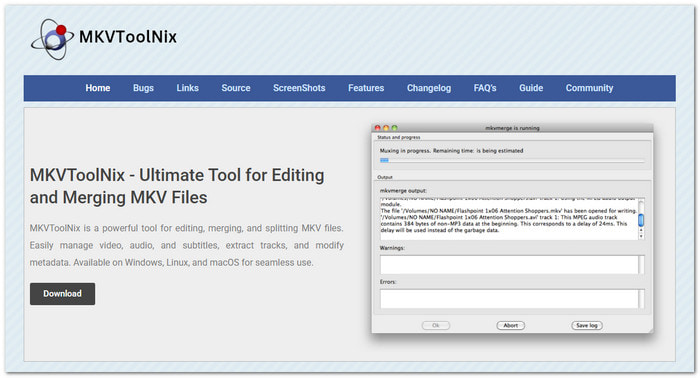The height and width of the screenshot is (378, 700).
Task: Navigate to the Source page
Action: [236, 88]
